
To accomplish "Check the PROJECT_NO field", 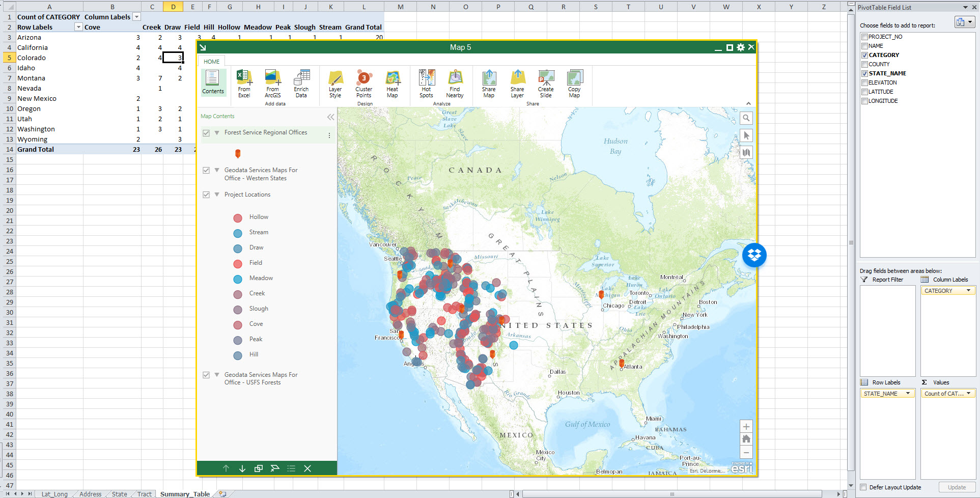I will [864, 37].
